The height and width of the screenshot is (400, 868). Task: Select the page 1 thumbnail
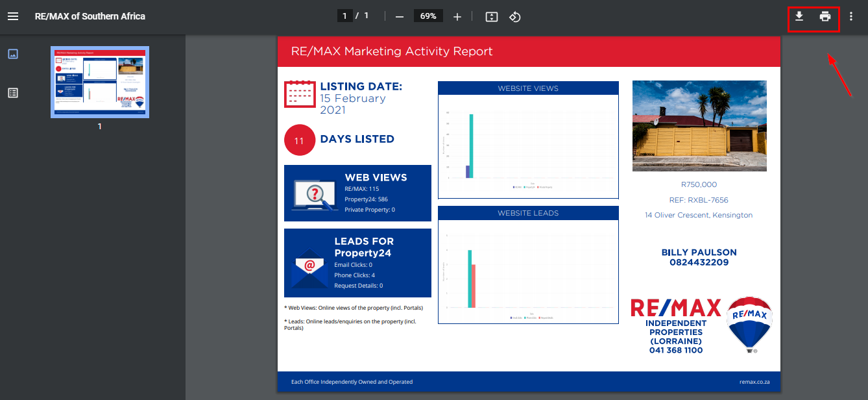click(100, 82)
